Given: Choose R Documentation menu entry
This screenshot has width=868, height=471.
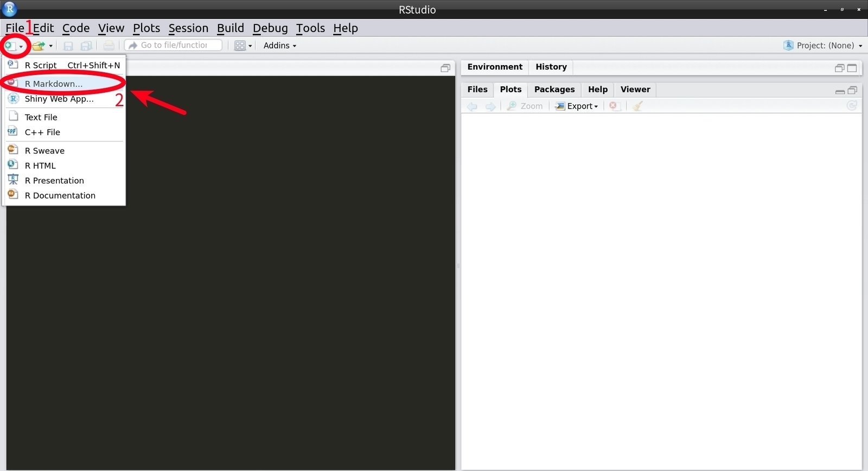Looking at the screenshot, I should [65, 195].
